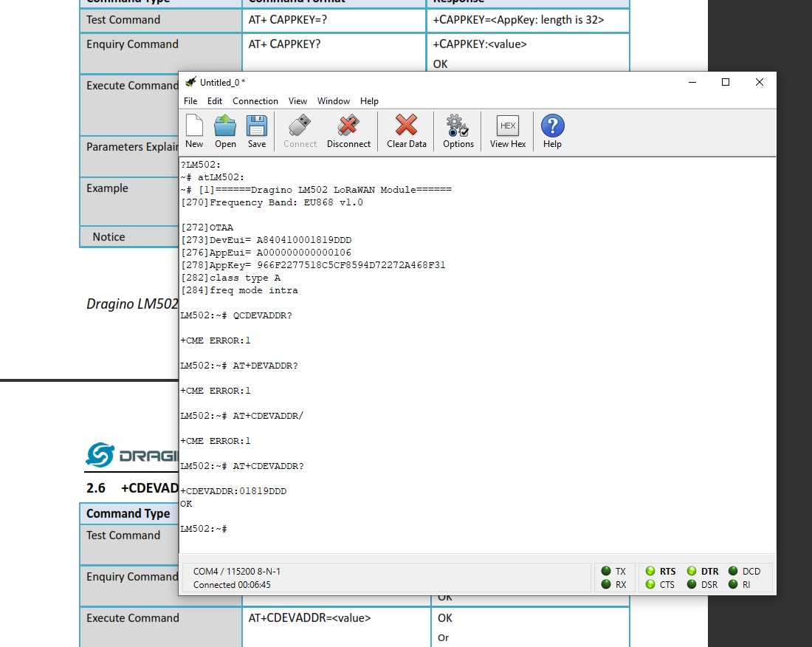Click the class type A line

[x=230, y=278]
